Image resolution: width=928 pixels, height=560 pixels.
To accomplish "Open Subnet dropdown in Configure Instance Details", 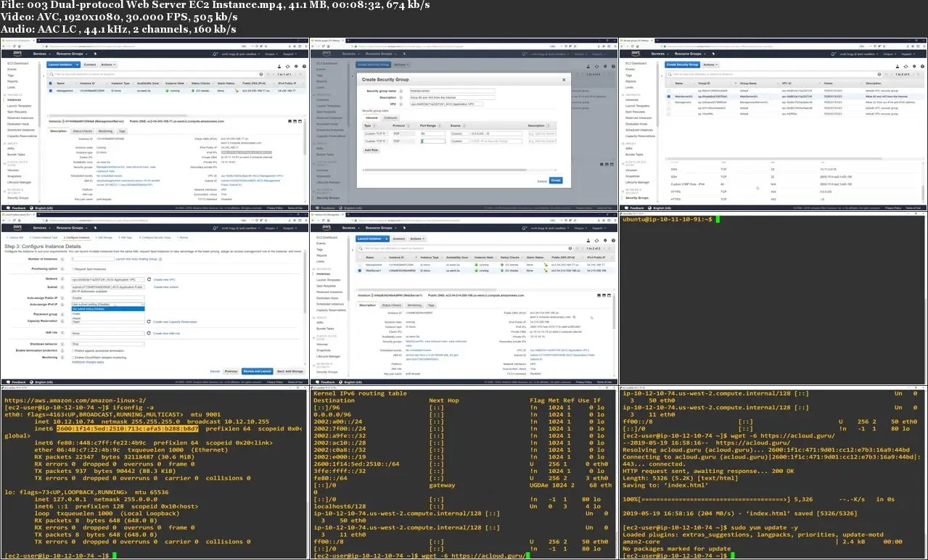I will pyautogui.click(x=108, y=287).
